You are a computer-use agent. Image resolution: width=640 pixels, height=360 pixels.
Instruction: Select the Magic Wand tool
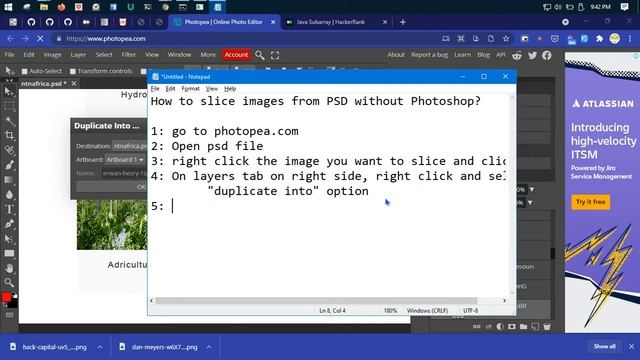[9, 121]
